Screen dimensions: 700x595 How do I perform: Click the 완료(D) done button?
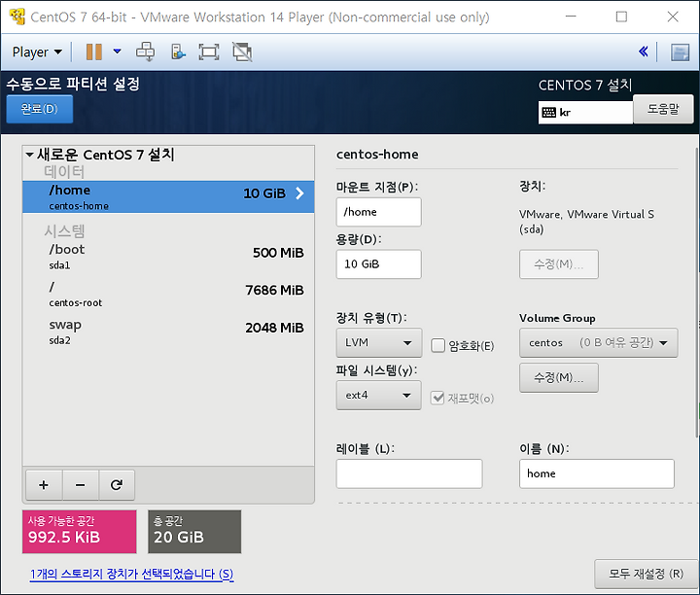coord(39,109)
